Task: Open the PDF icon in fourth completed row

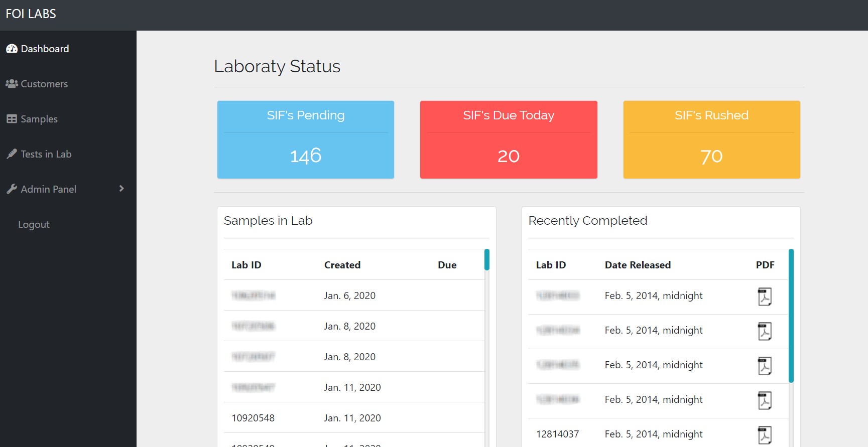Action: click(764, 400)
